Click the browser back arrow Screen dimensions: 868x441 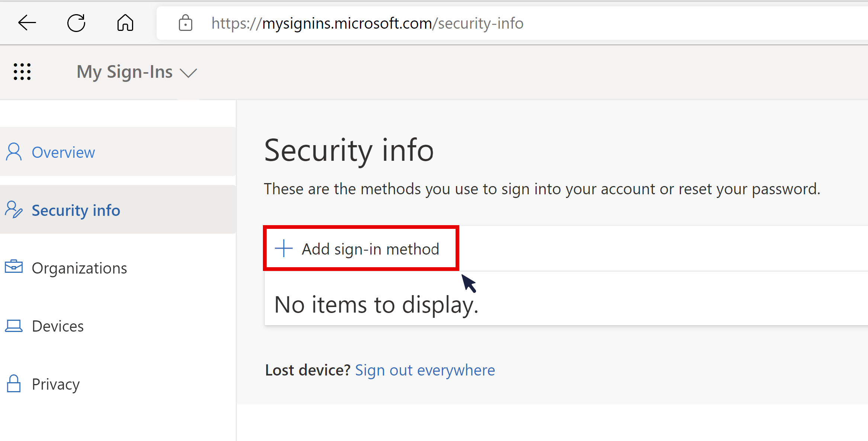click(x=27, y=23)
